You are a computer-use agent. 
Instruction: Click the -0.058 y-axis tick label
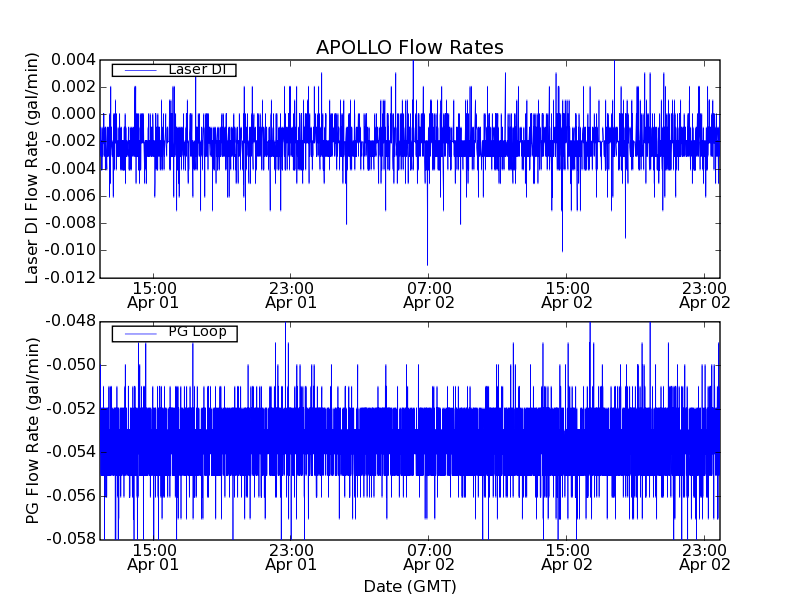point(70,539)
